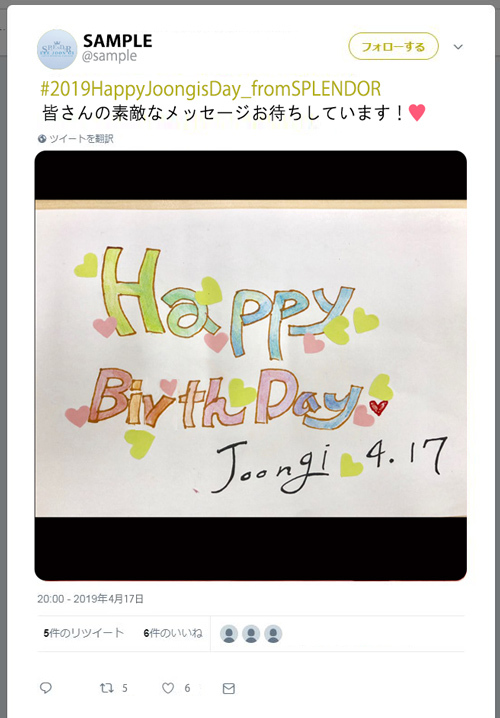Image resolution: width=500 pixels, height=718 pixels.
Task: Open hashtag #2019HappyJoongisDay_fromSPLENDOR
Action: pos(210,89)
